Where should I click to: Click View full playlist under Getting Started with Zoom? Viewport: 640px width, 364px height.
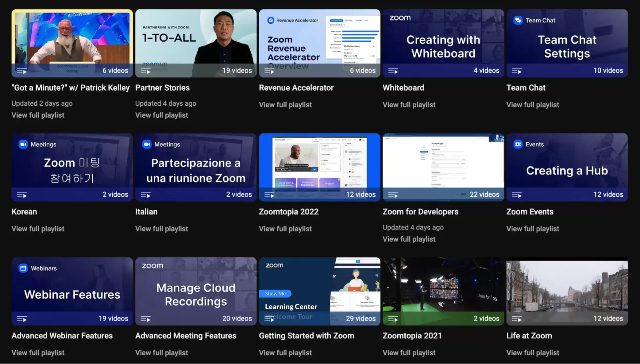285,353
